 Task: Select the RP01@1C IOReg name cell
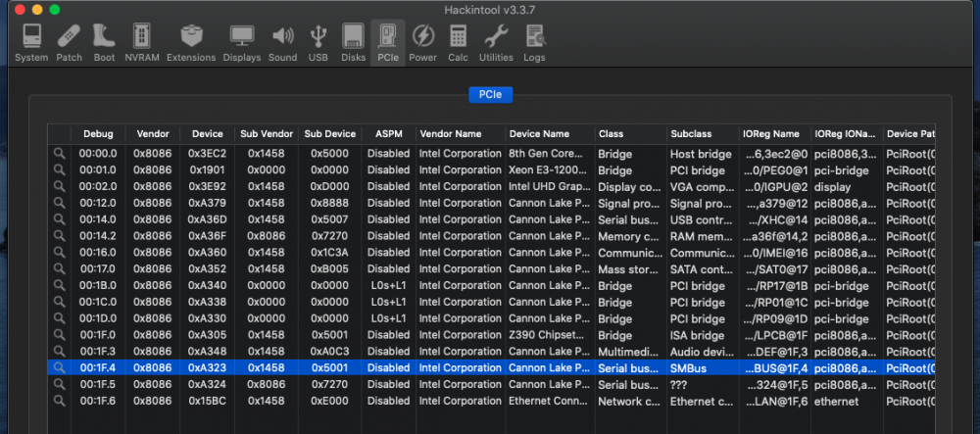pyautogui.click(x=775, y=302)
